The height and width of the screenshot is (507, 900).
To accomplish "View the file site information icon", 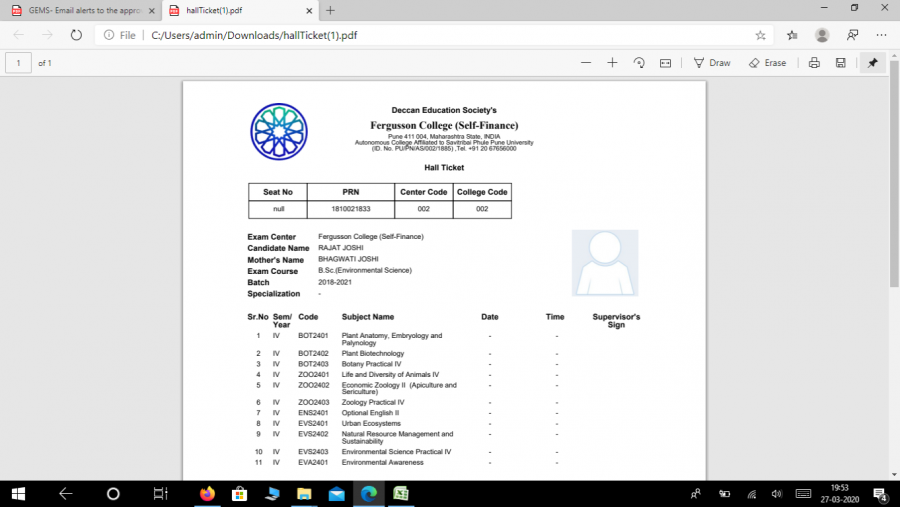I will pyautogui.click(x=108, y=35).
